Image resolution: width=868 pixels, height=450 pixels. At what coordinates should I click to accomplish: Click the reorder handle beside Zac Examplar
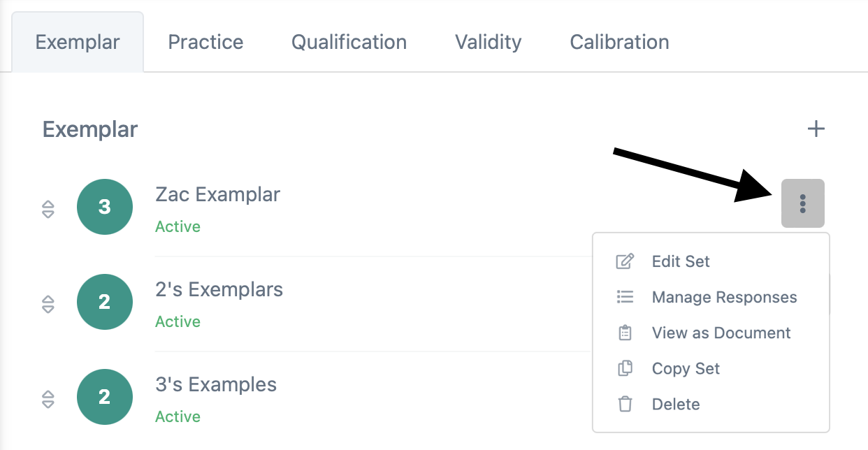tap(48, 209)
